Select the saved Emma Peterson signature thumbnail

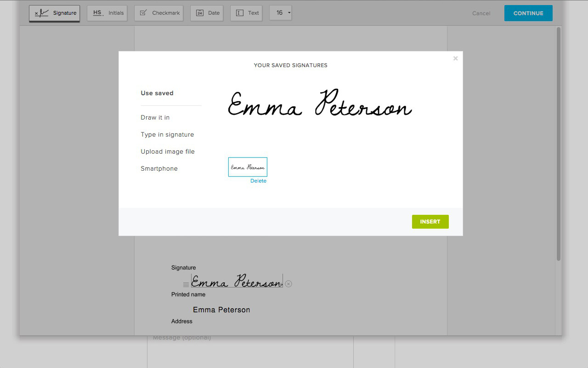click(248, 167)
